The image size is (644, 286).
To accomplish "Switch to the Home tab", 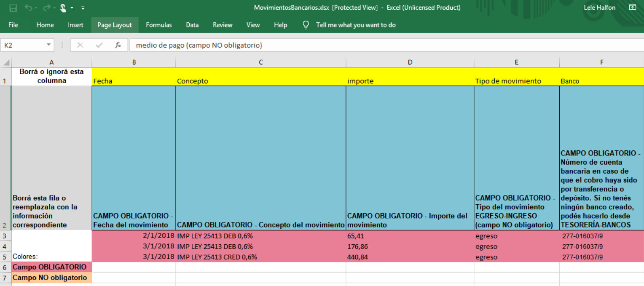I will (45, 25).
